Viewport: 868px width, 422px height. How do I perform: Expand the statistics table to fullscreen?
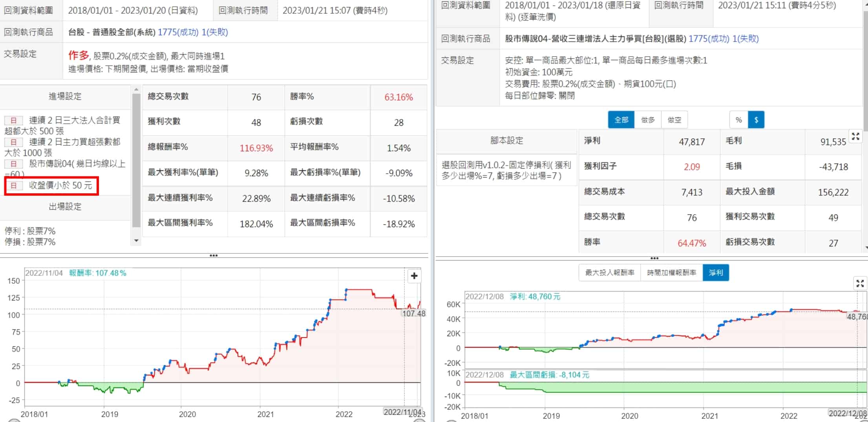[855, 136]
